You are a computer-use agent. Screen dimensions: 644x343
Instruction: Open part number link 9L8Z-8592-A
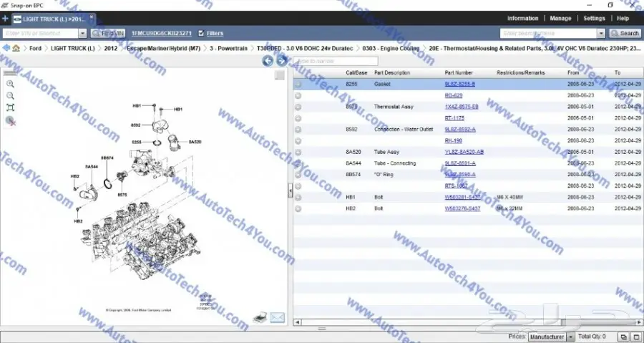[x=460, y=130]
